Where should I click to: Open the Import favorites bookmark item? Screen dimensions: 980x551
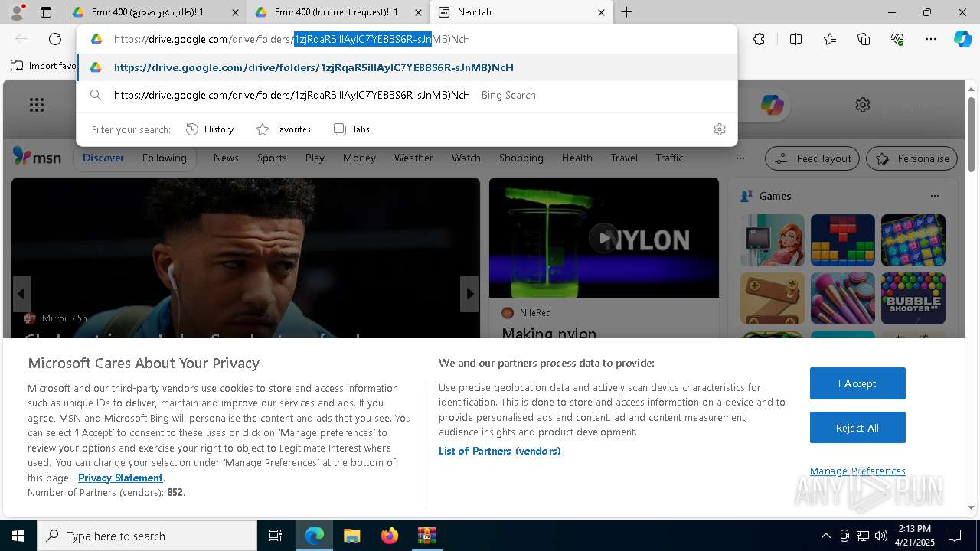click(44, 66)
